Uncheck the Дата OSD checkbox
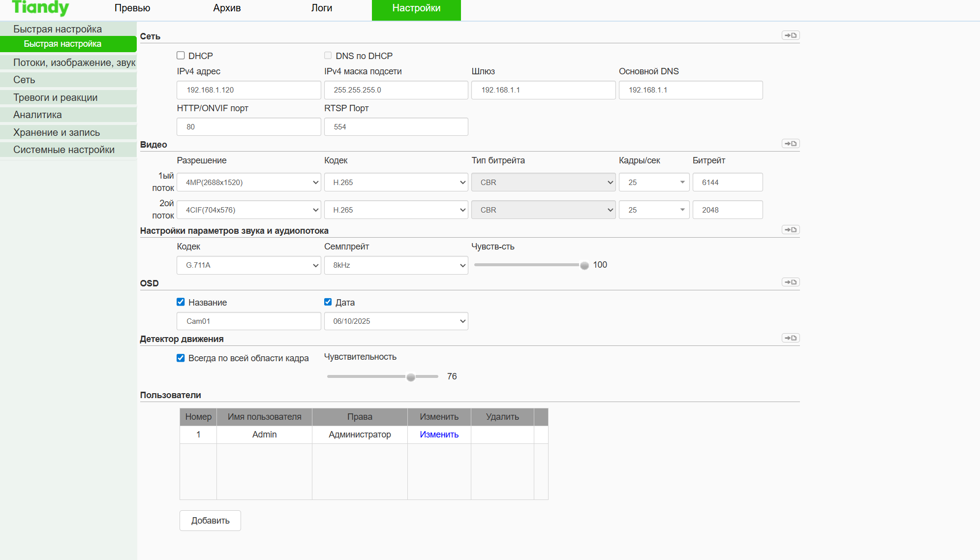Image resolution: width=980 pixels, height=560 pixels. (328, 302)
